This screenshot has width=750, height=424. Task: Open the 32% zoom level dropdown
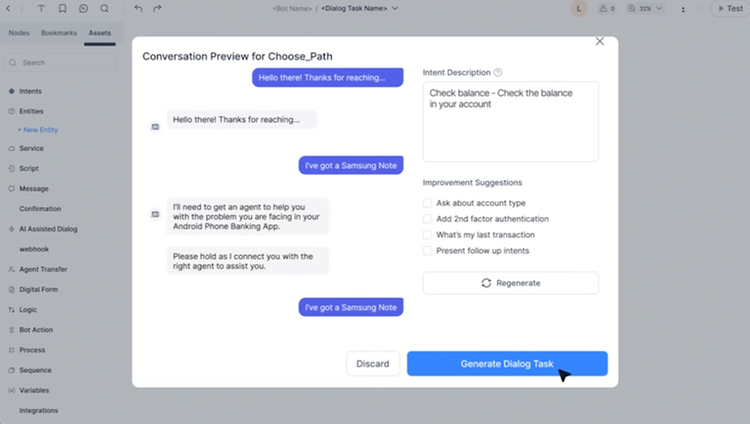click(x=645, y=8)
